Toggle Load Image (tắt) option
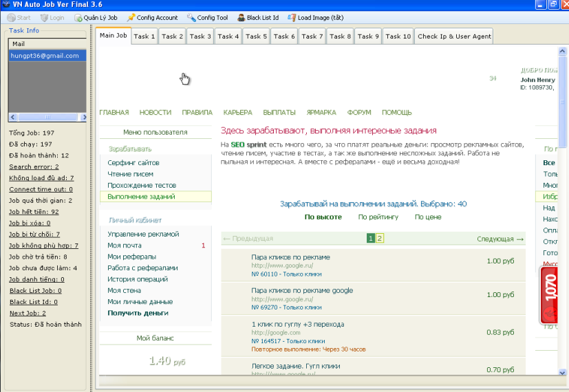The width and height of the screenshot is (569, 392). (x=315, y=17)
